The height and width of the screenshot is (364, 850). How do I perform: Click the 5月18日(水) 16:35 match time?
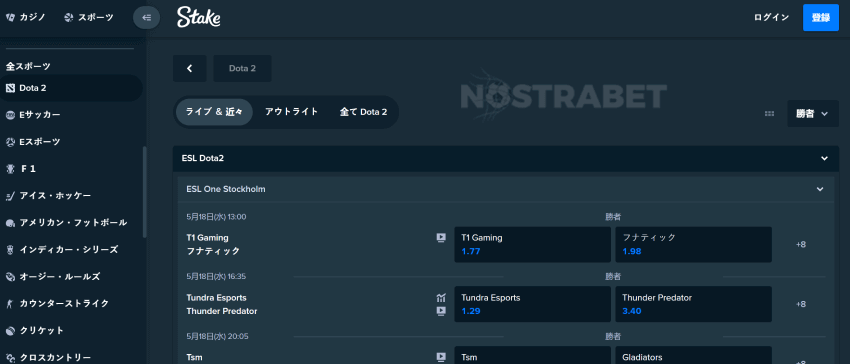[216, 277]
